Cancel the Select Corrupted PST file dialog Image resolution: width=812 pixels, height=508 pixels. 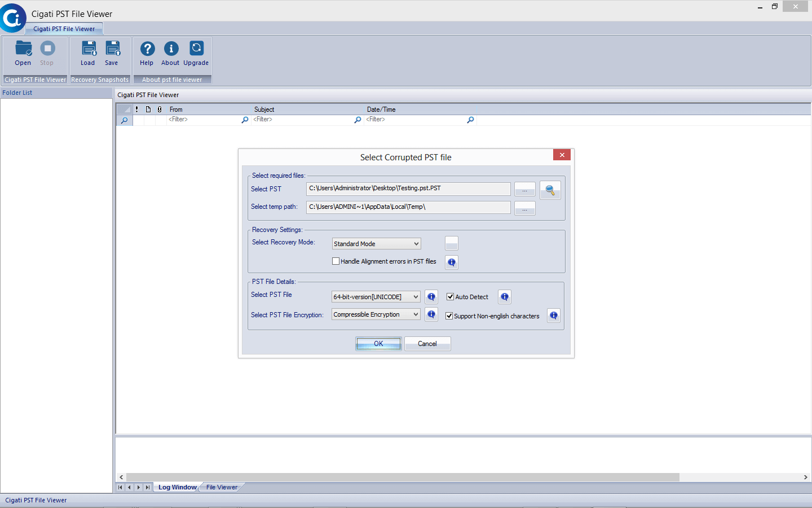(x=427, y=344)
